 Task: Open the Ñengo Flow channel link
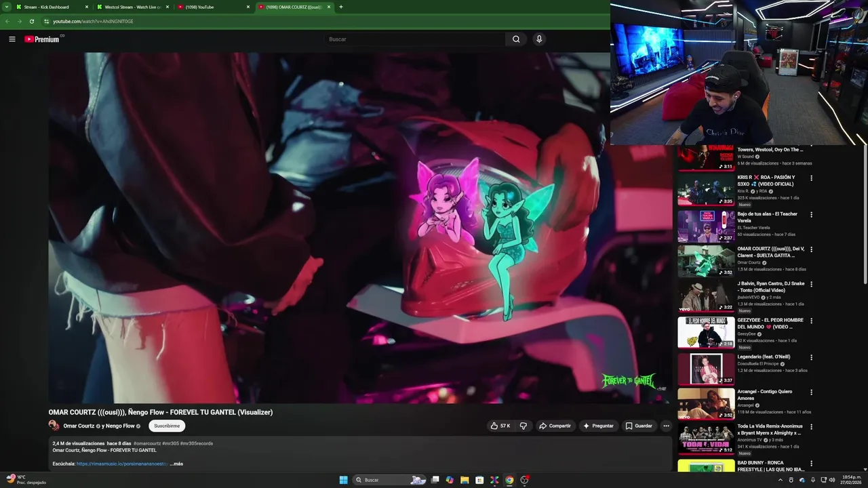click(120, 426)
